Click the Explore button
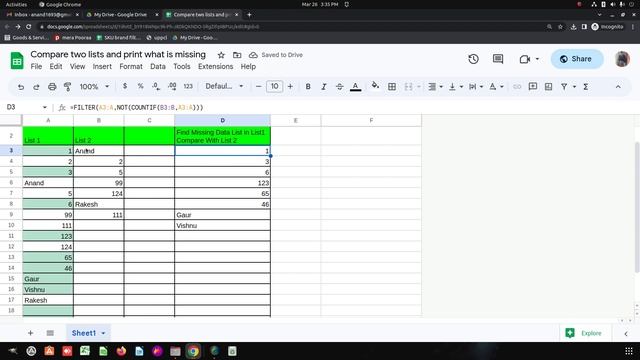The height and width of the screenshot is (360, 640). tap(584, 333)
